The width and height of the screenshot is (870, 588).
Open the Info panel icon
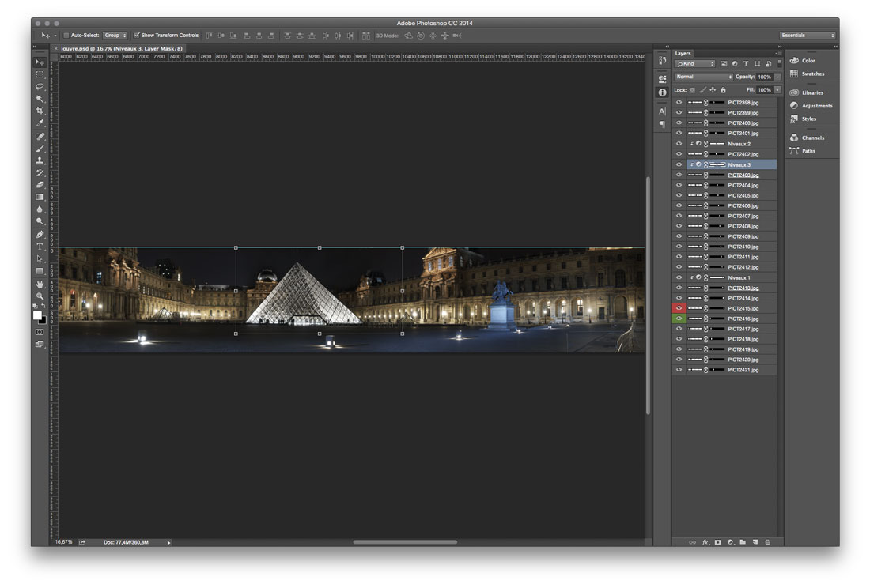[x=662, y=92]
